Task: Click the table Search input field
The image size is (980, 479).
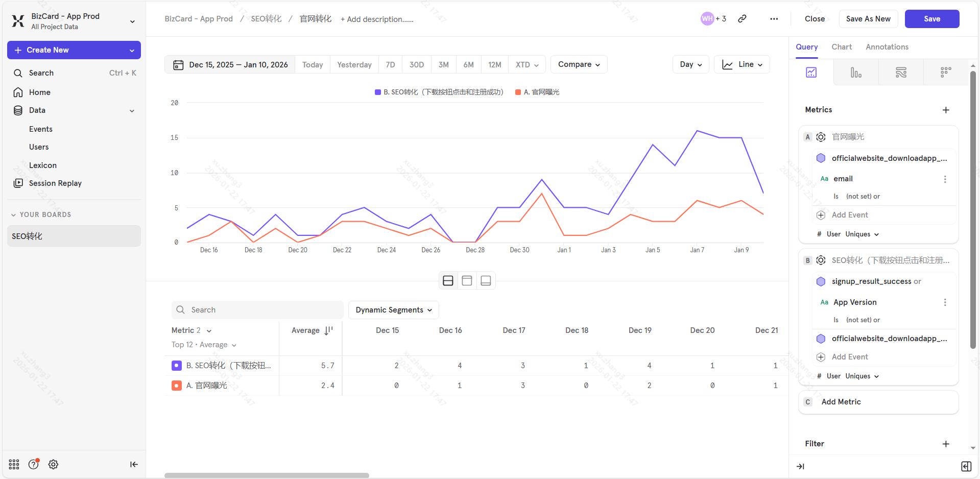Action: coord(257,310)
